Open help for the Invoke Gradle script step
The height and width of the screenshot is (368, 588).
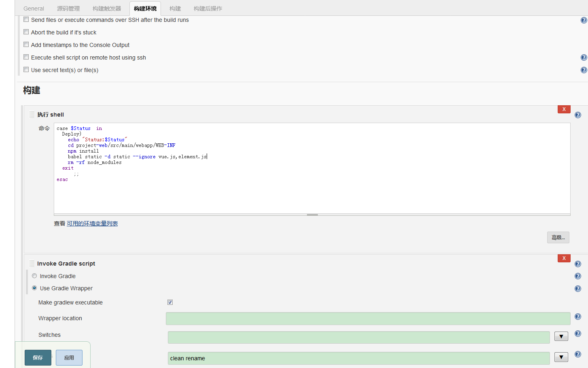coord(577,264)
